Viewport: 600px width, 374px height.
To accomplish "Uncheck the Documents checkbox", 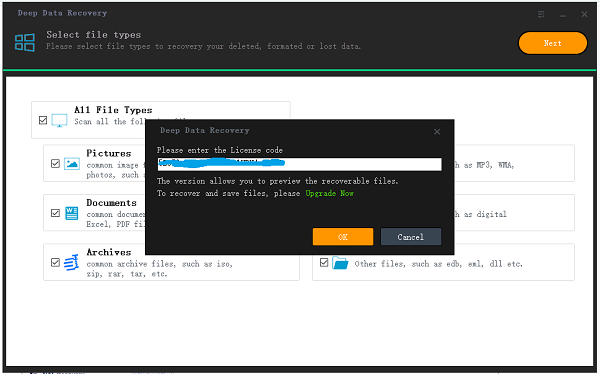I will pos(55,213).
